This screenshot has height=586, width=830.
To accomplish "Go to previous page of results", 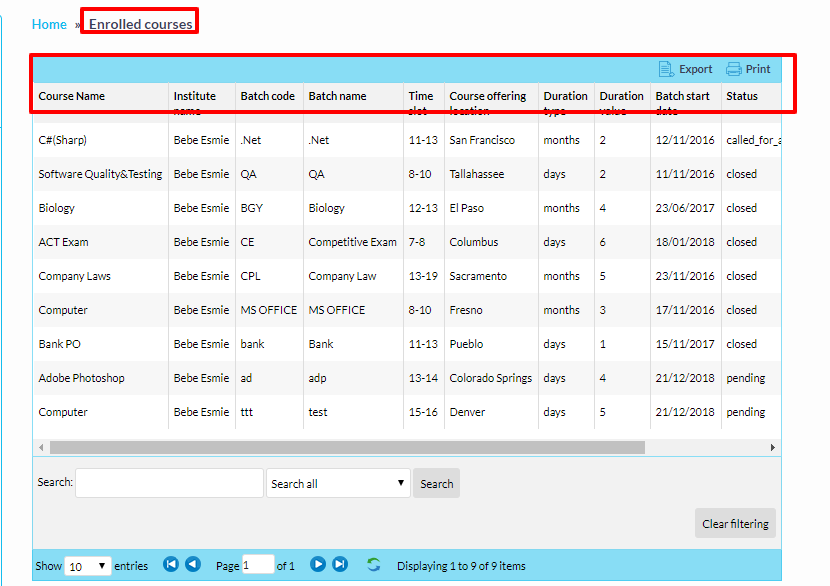I will coord(193,565).
